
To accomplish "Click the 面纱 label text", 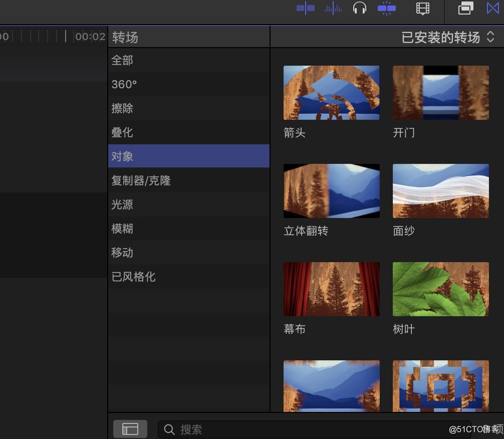I will (404, 231).
